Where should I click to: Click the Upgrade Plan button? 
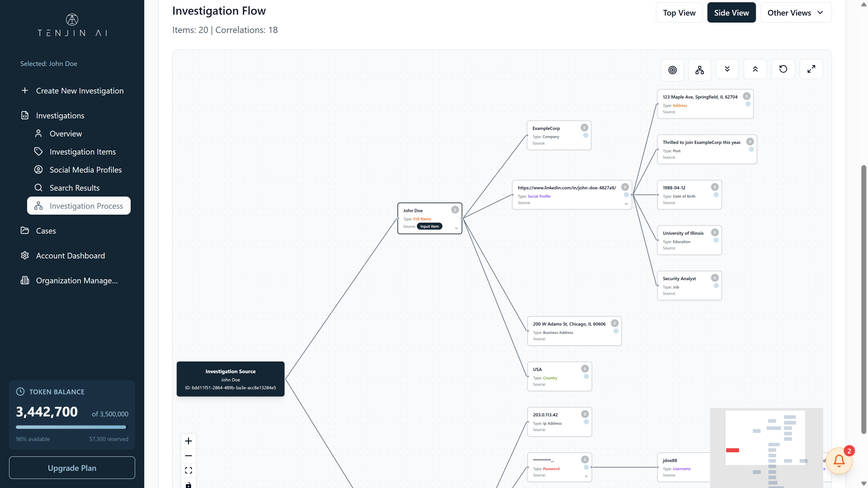[x=72, y=468]
